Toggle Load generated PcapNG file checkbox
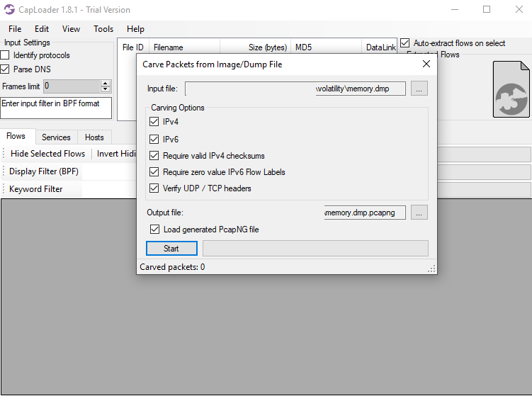Image resolution: width=532 pixels, height=396 pixels. (154, 230)
